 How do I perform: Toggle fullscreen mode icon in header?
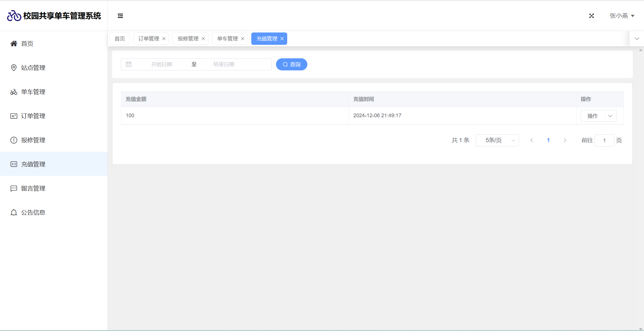(x=591, y=16)
